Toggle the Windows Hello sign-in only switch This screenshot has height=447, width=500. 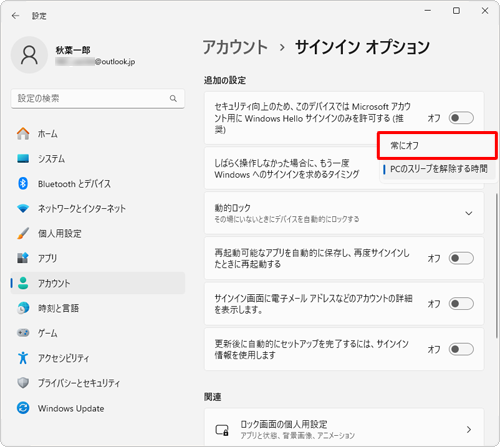461,118
